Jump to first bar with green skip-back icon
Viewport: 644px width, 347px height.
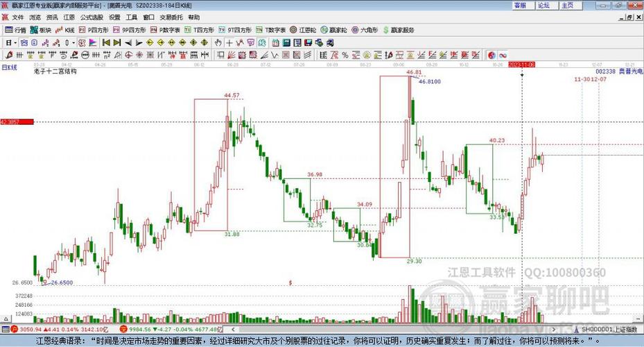point(106,43)
